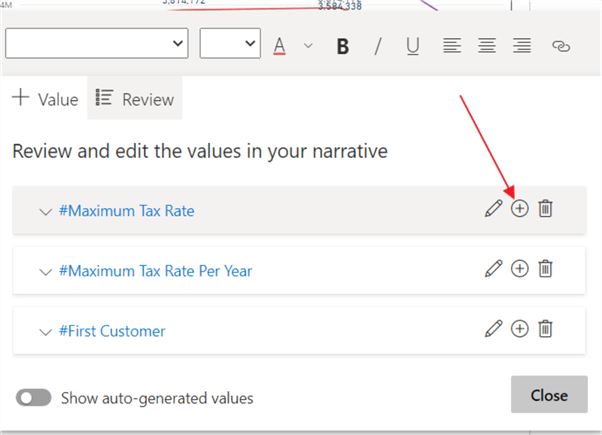Delete the #First Customer value
Viewport: 602px width, 435px height.
545,329
